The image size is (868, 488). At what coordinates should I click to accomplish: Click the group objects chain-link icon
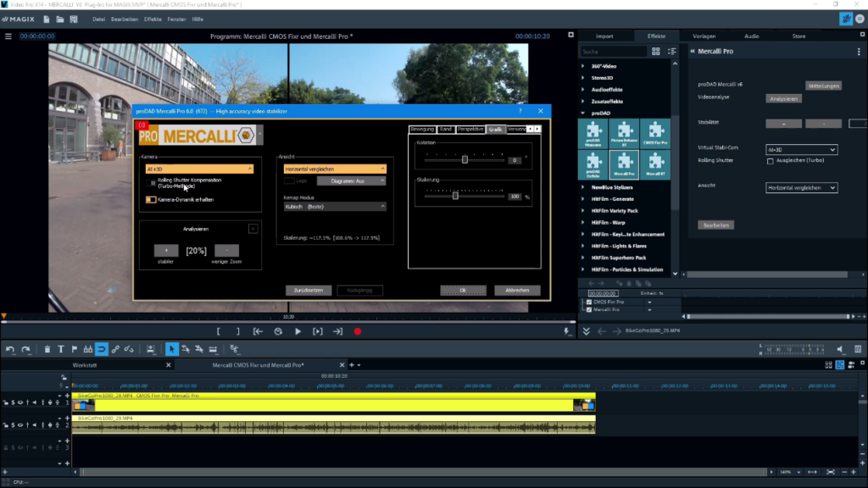[115, 349]
